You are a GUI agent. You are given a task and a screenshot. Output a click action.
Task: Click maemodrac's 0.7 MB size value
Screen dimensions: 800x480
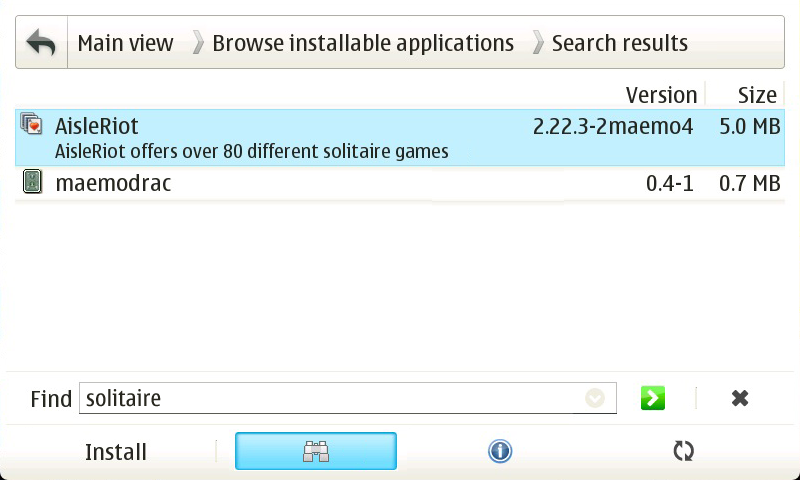point(749,184)
